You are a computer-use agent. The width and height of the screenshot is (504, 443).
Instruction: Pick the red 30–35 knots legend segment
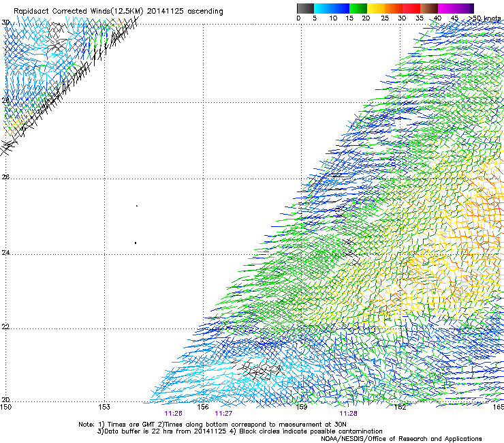(411, 8)
